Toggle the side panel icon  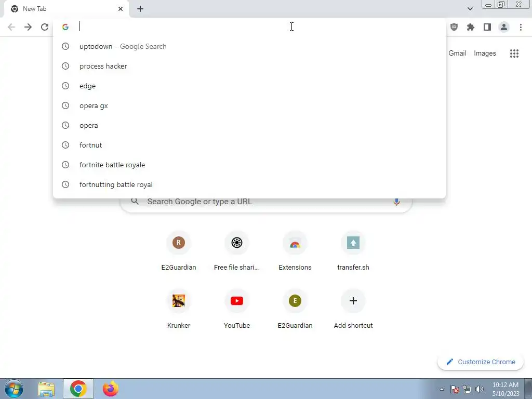(x=487, y=27)
